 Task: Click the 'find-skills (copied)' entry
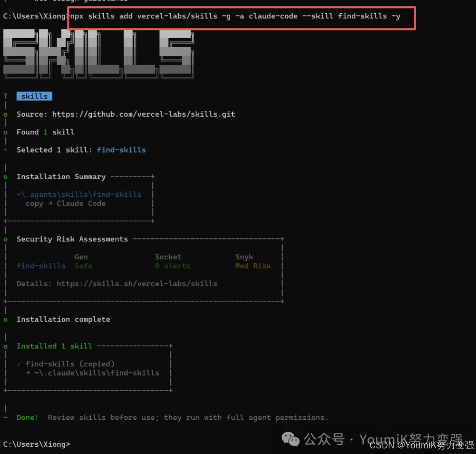pyautogui.click(x=70, y=364)
